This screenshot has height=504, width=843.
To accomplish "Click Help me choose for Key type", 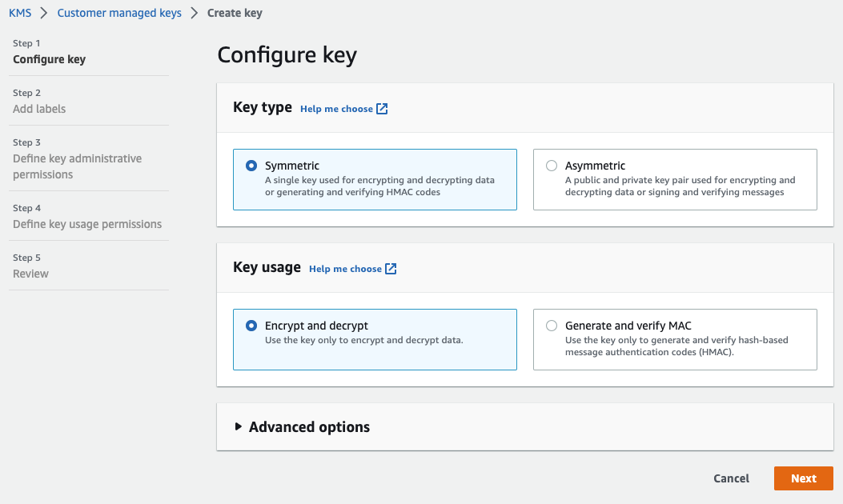I will [x=336, y=109].
